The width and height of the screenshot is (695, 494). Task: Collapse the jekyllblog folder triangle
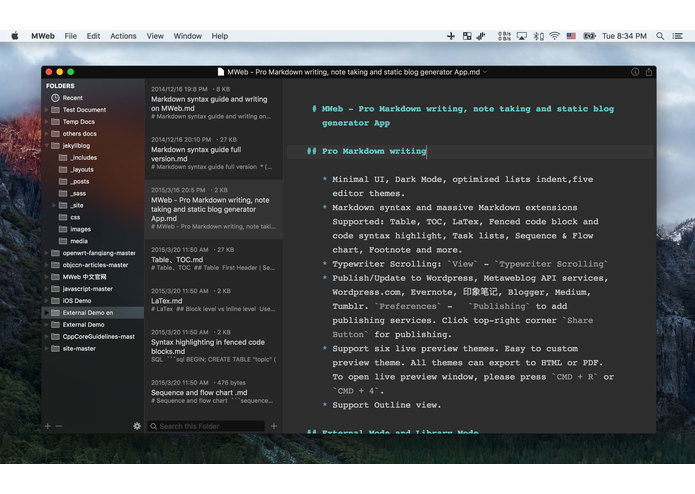click(47, 145)
